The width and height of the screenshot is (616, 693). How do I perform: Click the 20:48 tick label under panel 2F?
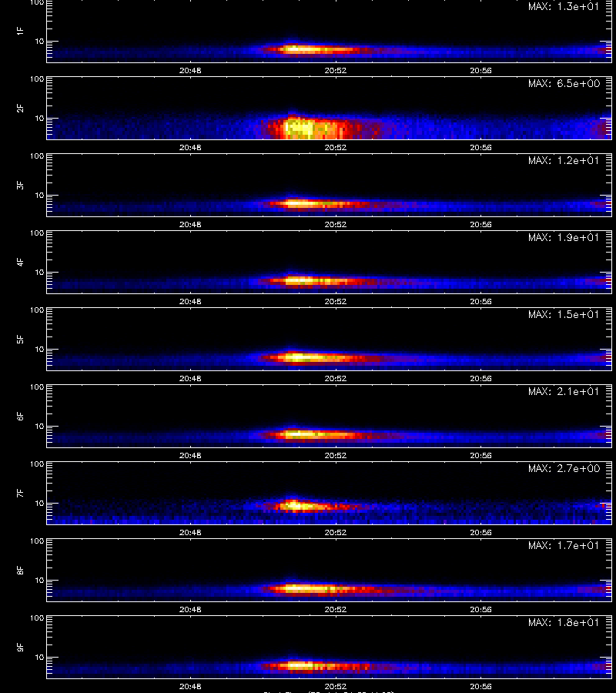[x=190, y=147]
